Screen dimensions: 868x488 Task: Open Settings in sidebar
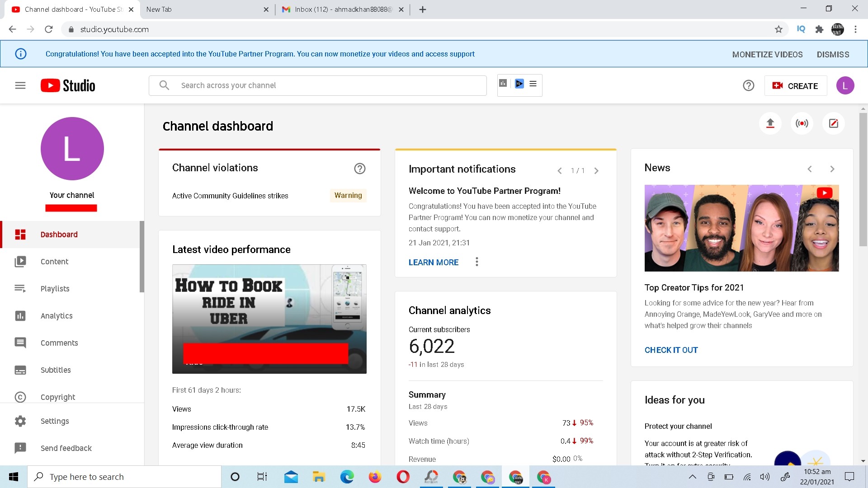(x=71, y=421)
